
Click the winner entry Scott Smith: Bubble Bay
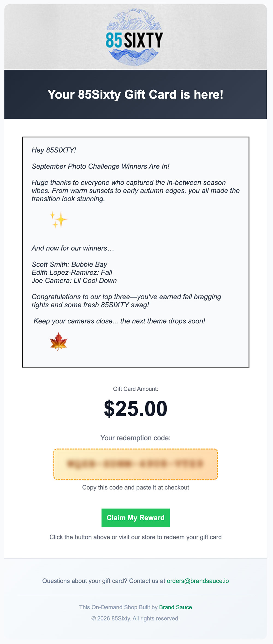(x=69, y=264)
